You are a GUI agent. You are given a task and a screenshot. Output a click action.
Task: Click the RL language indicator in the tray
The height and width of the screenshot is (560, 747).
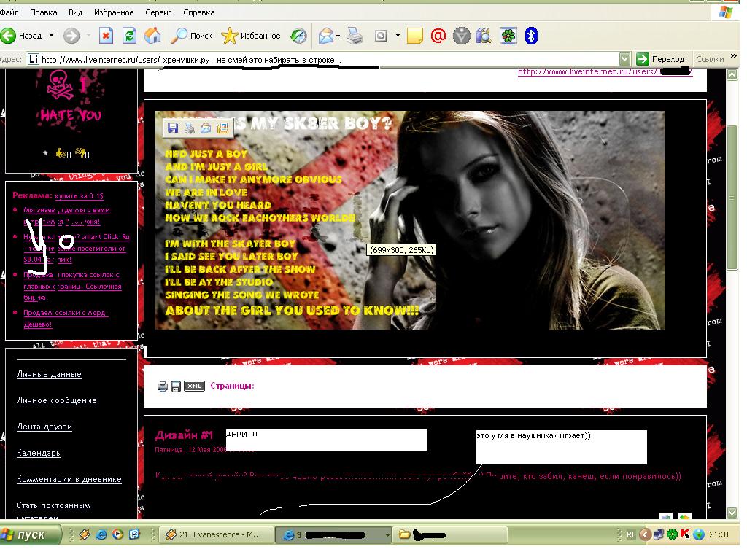[631, 534]
